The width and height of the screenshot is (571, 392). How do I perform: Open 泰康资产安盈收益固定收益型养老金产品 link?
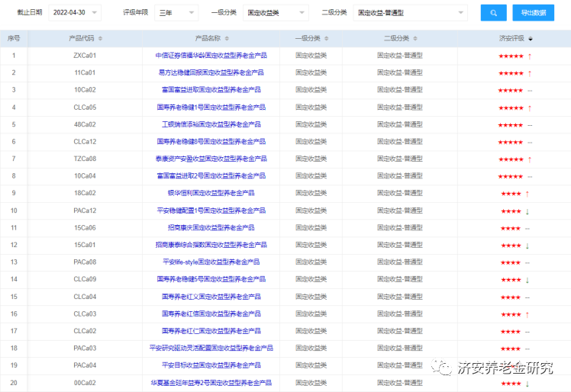click(211, 159)
